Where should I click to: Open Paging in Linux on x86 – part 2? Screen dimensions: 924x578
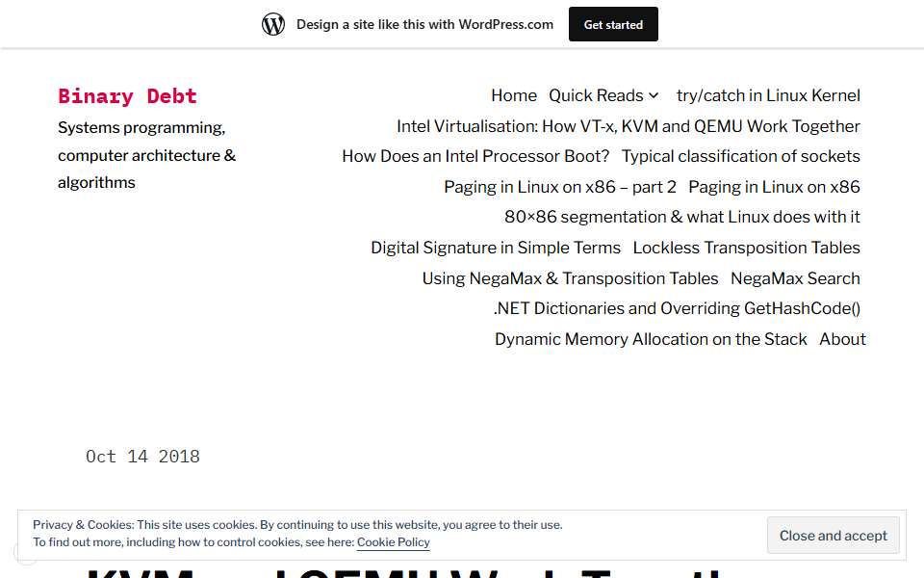click(x=560, y=187)
